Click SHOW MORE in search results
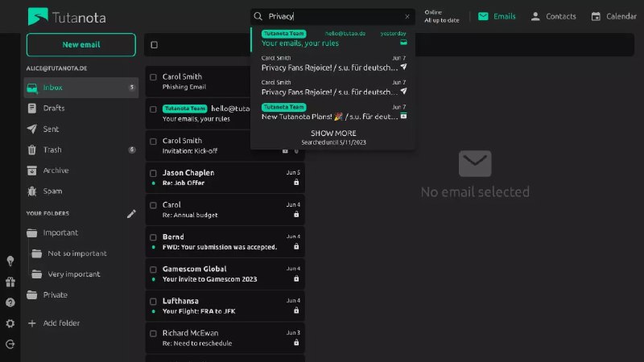Image resolution: width=644 pixels, height=362 pixels. 333,134
